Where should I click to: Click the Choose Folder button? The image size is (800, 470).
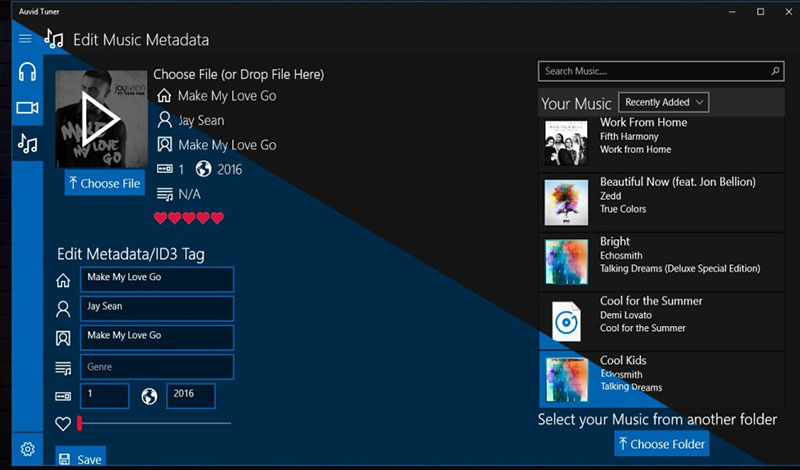pyautogui.click(x=662, y=444)
